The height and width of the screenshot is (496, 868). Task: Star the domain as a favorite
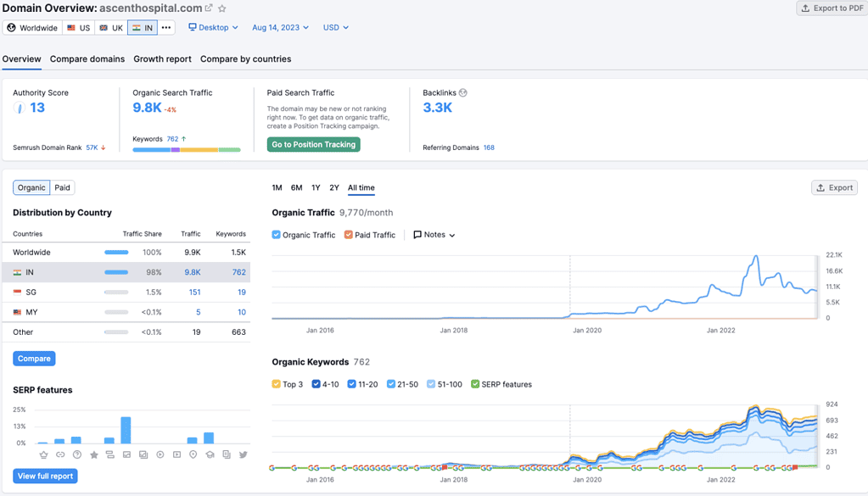pyautogui.click(x=222, y=8)
